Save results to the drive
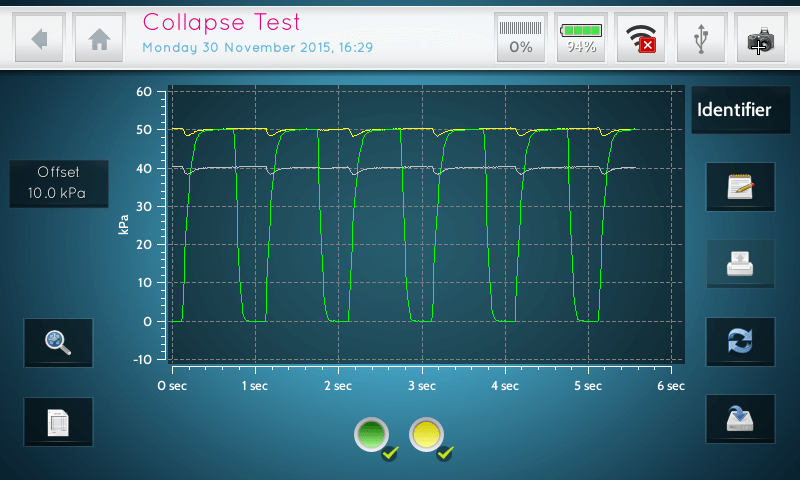Image resolution: width=800 pixels, height=480 pixels. click(740, 418)
